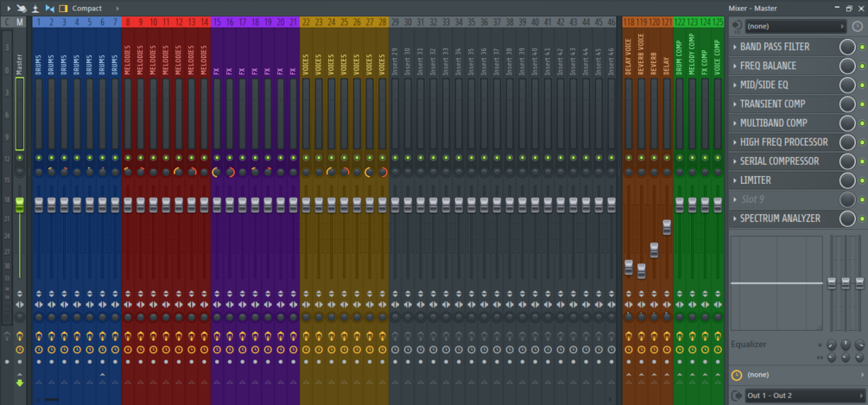The height and width of the screenshot is (405, 868).
Task: Click the FX slots icon on FX track 15
Action: 217,336
